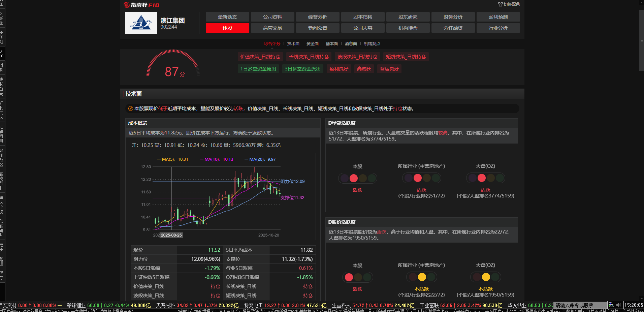
Task: Click the 87分 score gauge
Action: tap(173, 64)
